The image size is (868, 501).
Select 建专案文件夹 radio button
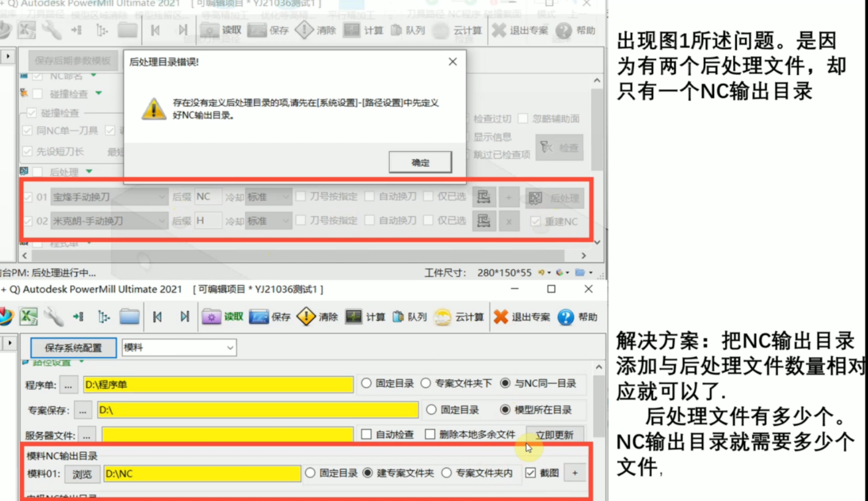tap(367, 473)
